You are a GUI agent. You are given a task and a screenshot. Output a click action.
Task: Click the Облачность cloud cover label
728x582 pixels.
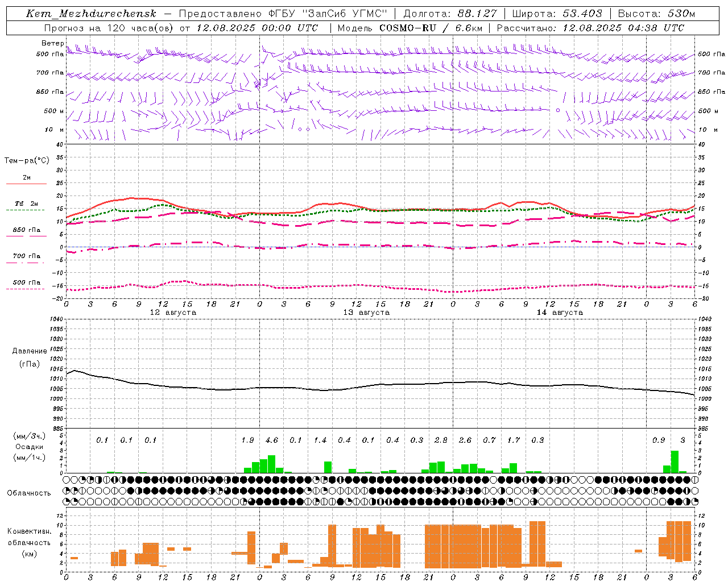click(x=29, y=493)
